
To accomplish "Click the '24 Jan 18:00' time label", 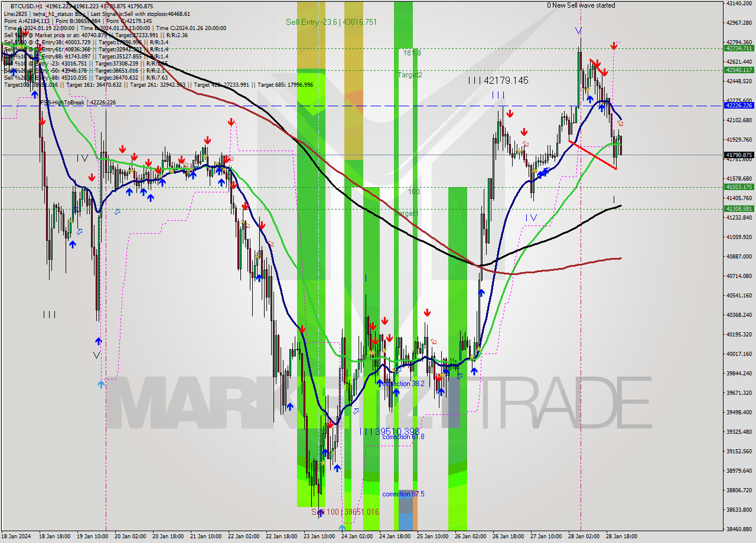I will [x=395, y=537].
